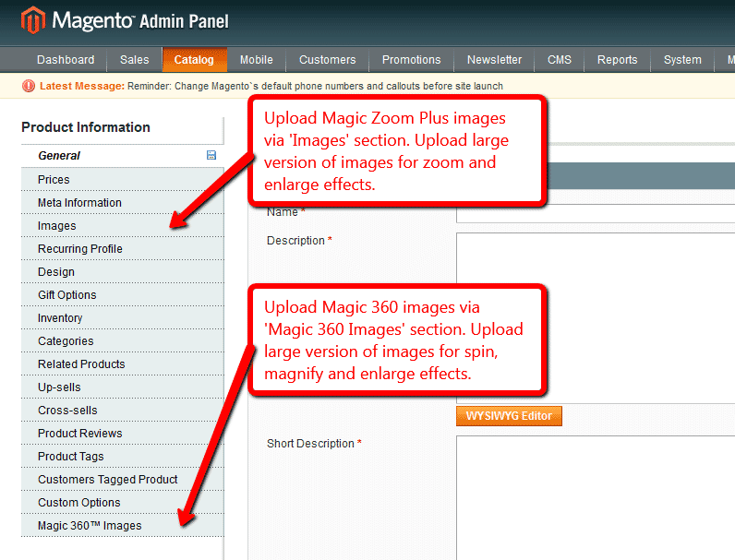
Task: Open the Newsletter menu
Action: click(x=495, y=60)
